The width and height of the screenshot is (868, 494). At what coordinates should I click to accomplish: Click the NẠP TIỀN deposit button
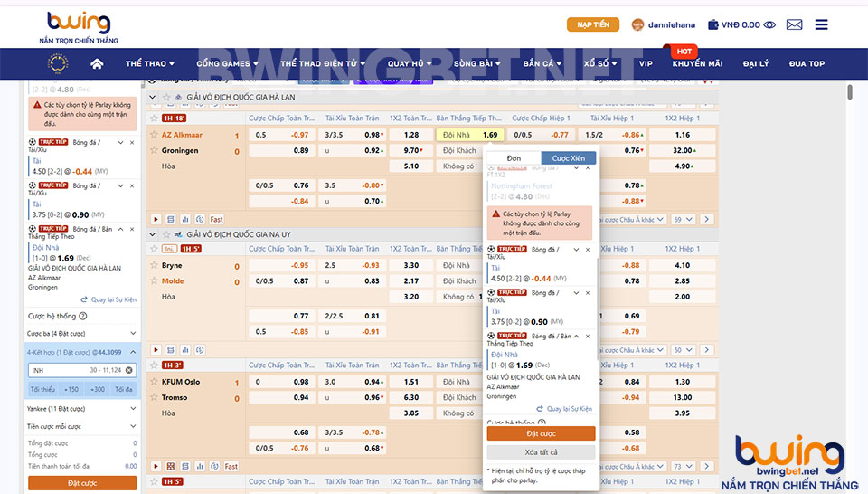[x=592, y=24]
